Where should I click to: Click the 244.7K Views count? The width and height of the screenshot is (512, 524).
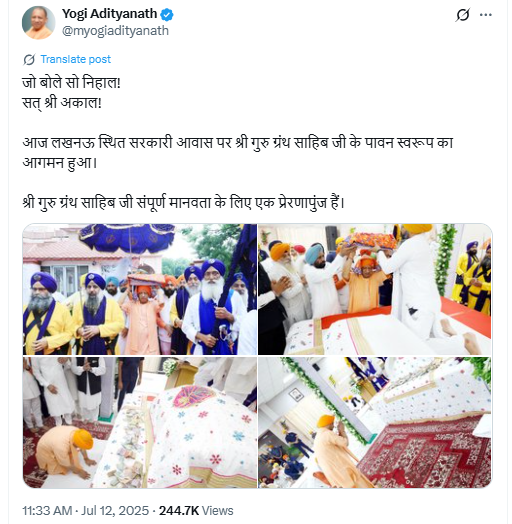(196, 511)
